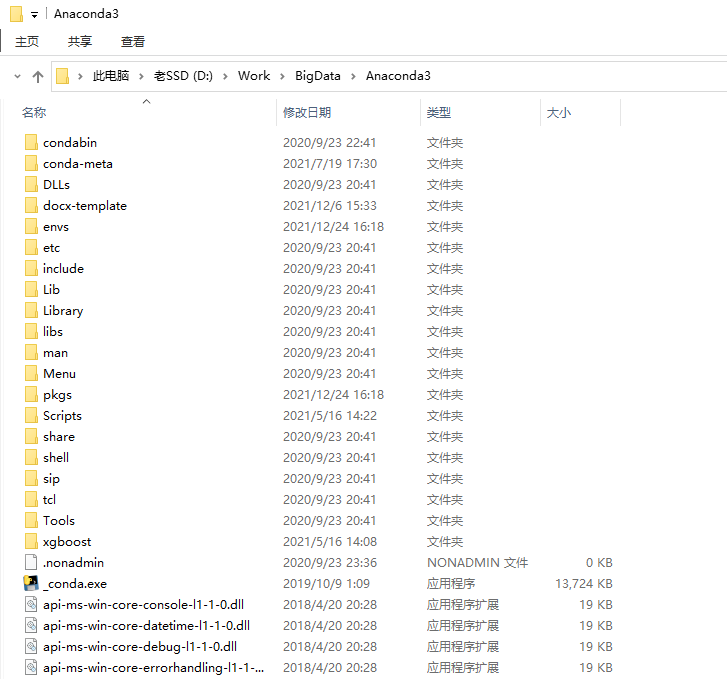Select xgboost folder name

(x=67, y=542)
